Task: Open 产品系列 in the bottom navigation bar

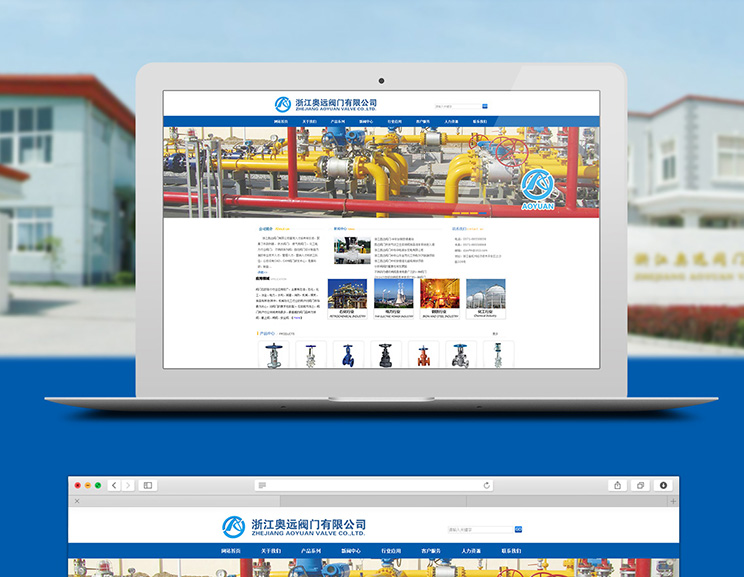Action: pos(312,551)
